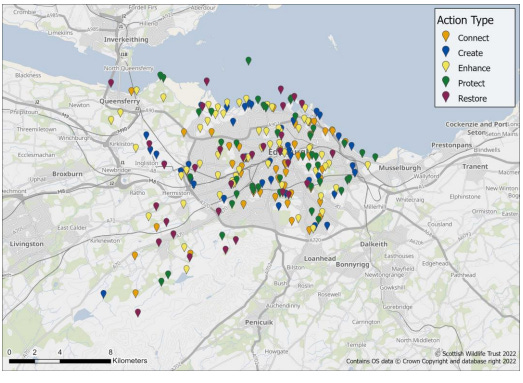Select the yellow pin beside the Musselburgh label
Image resolution: width=523 pixels, height=383 pixels.
click(x=368, y=165)
